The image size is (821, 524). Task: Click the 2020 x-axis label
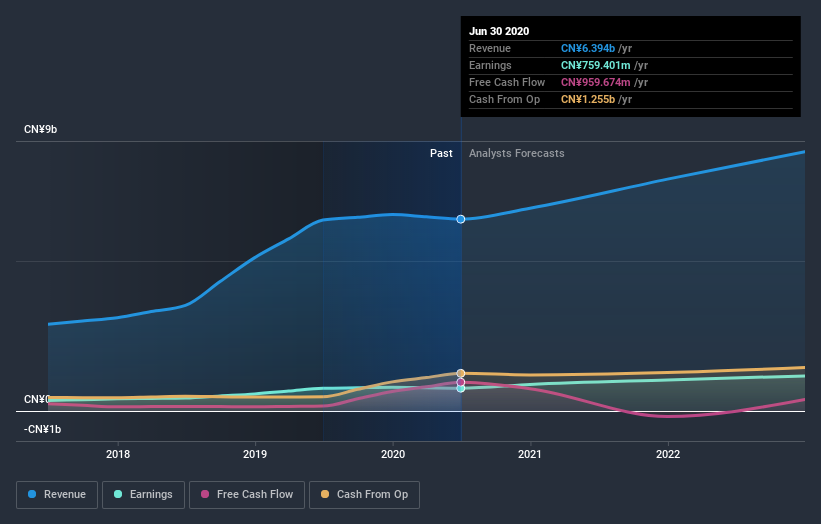[393, 454]
